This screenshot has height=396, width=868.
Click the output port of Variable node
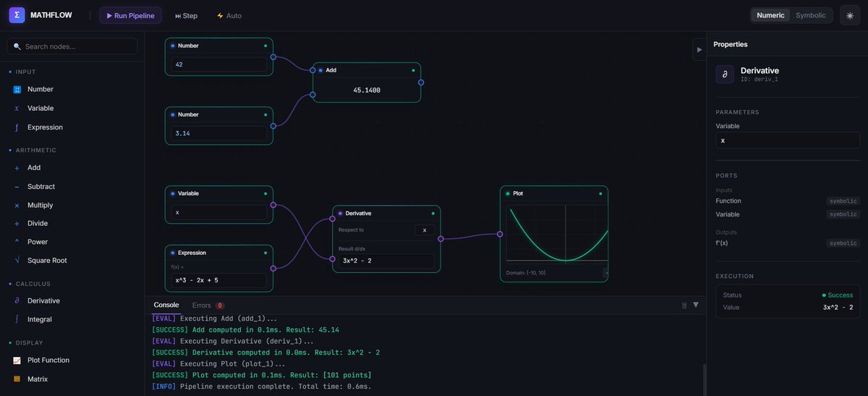pyautogui.click(x=273, y=205)
